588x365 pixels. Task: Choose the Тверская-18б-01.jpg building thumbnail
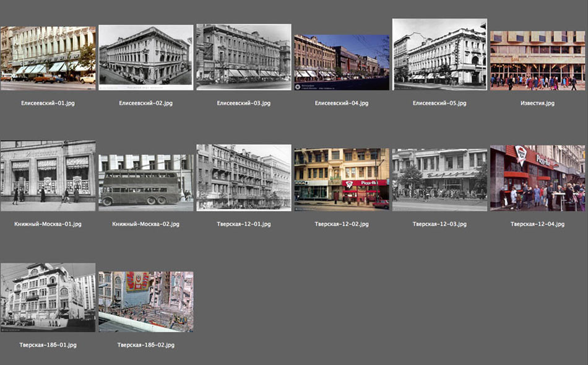pyautogui.click(x=48, y=297)
